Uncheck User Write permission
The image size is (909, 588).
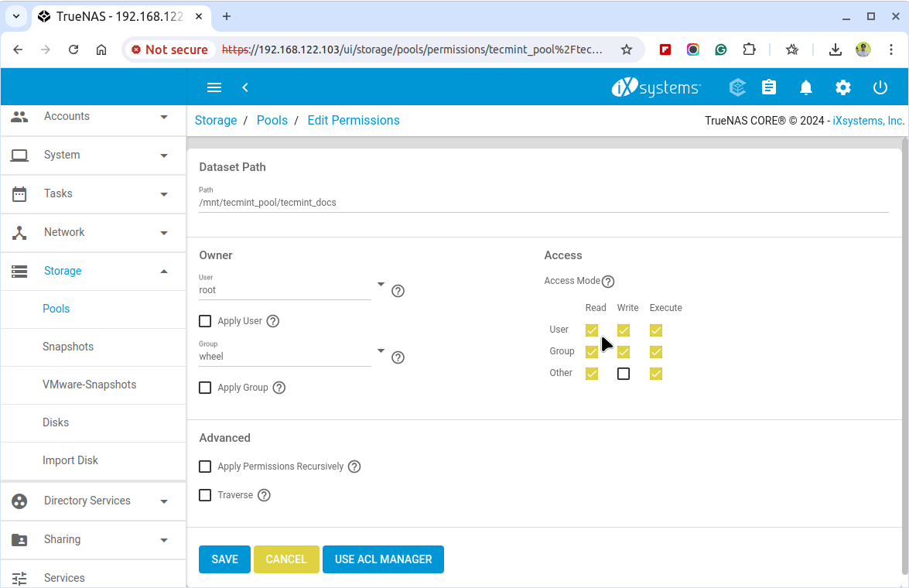pos(624,330)
